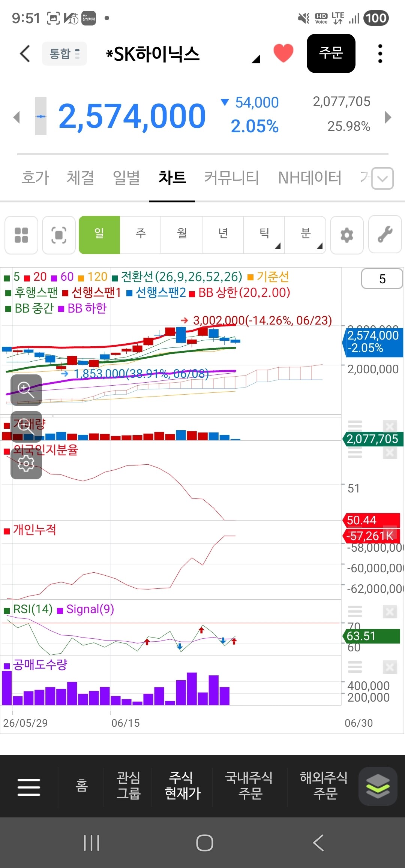Tap the 전환선(26,9,26,52,26) legend

click(x=177, y=277)
